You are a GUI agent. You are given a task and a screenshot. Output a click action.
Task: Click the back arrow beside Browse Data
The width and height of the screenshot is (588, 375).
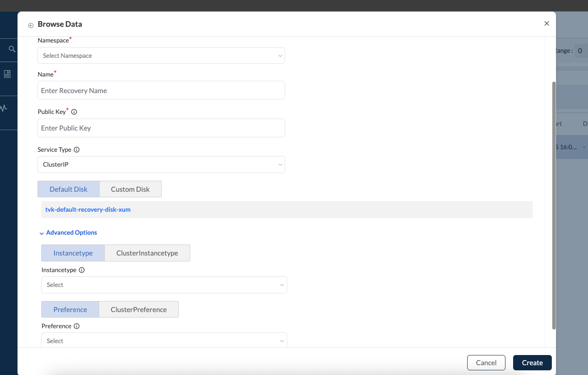(x=31, y=26)
